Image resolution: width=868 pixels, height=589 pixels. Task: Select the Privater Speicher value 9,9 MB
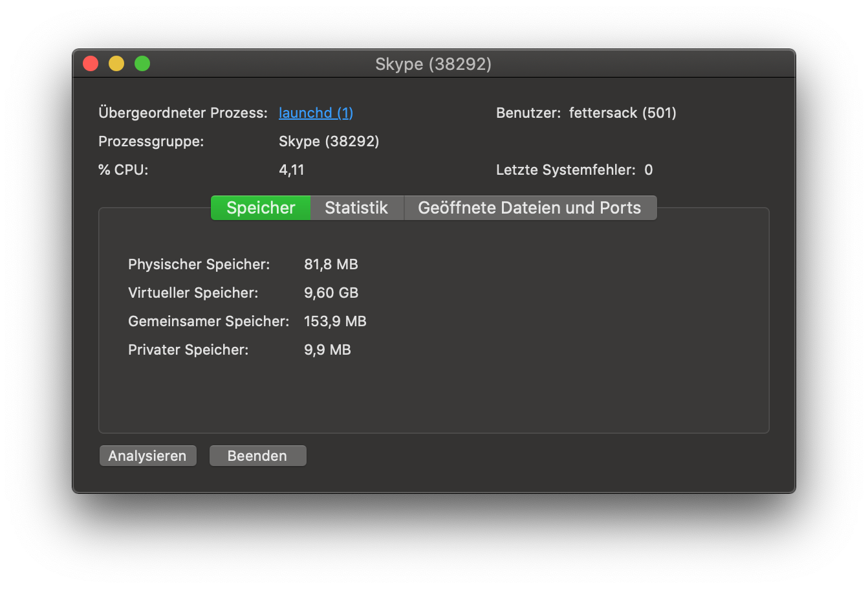[x=327, y=350]
